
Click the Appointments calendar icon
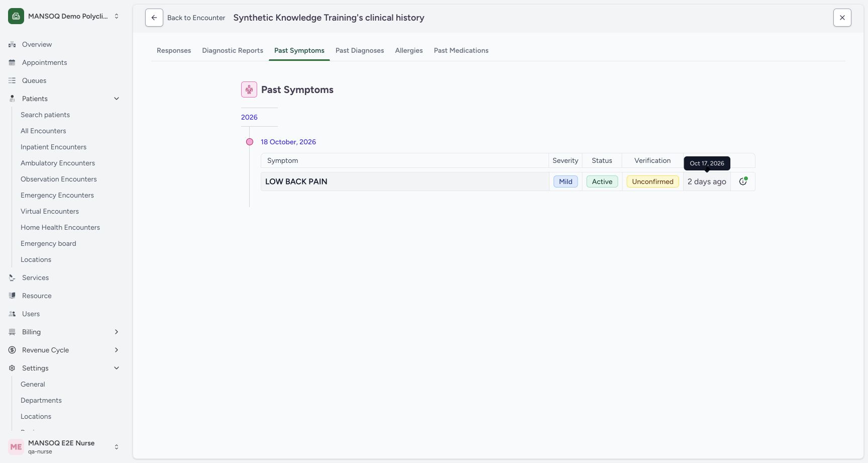tap(12, 62)
